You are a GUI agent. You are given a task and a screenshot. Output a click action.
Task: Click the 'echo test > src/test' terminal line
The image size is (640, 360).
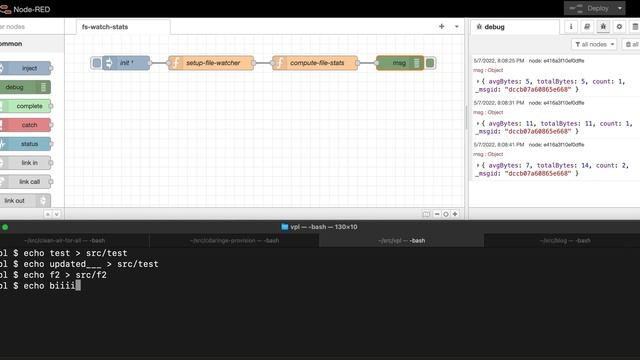tap(63, 253)
